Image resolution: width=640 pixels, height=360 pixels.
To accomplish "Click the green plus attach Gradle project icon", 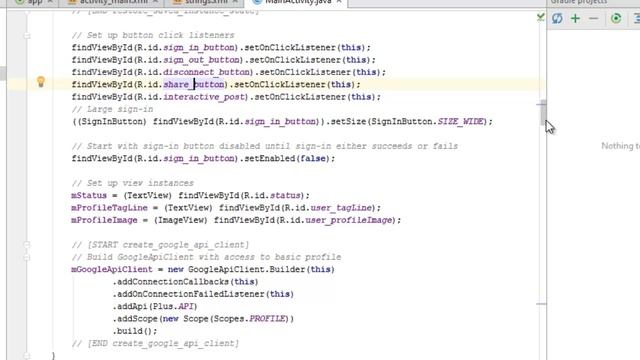I will click(575, 18).
